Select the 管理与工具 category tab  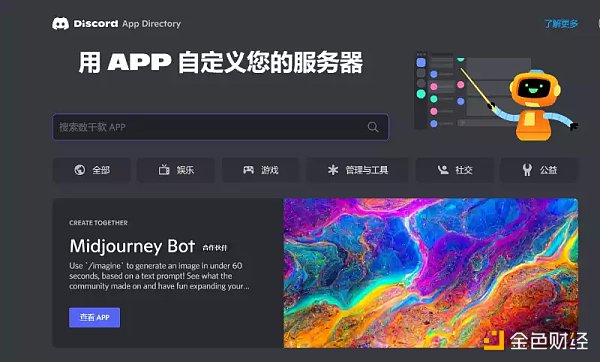coord(357,170)
